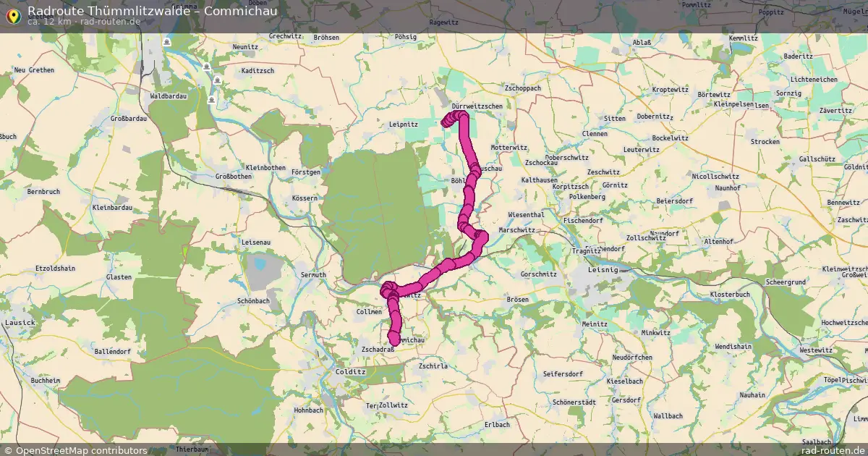Click the subtitle 'ca. 12 km · rad-routen.de'
The width and height of the screenshot is (868, 456).
coord(84,22)
